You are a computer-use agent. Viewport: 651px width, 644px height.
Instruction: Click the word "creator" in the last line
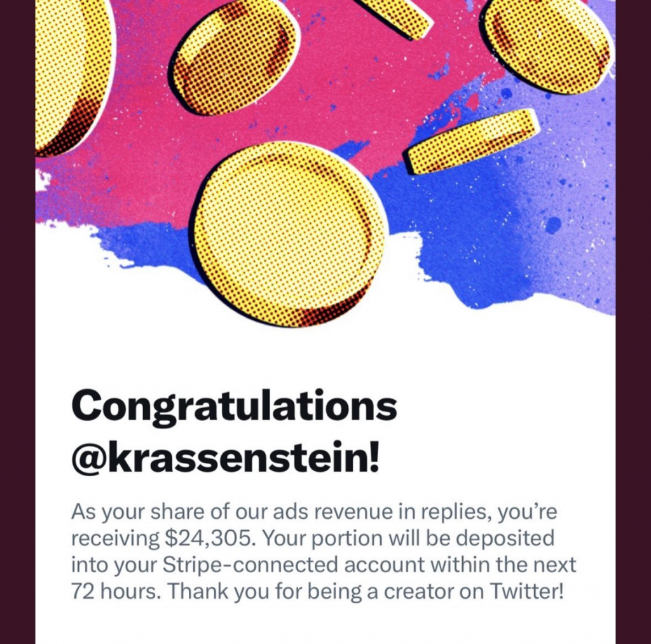418,591
